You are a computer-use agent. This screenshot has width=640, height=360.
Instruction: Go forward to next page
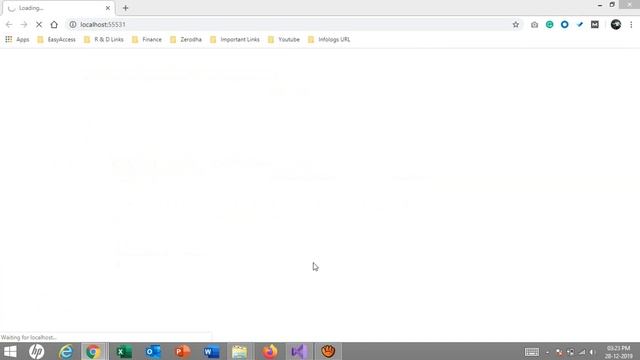(x=24, y=24)
